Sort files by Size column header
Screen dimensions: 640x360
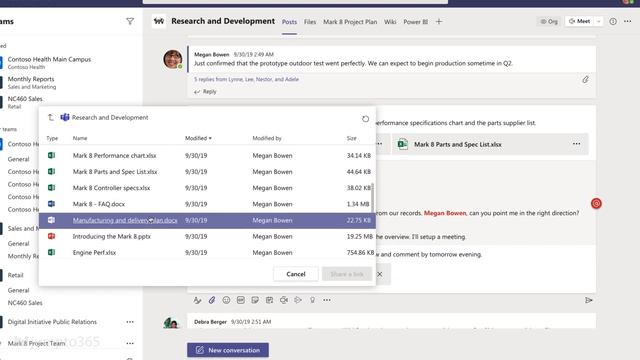tap(351, 138)
